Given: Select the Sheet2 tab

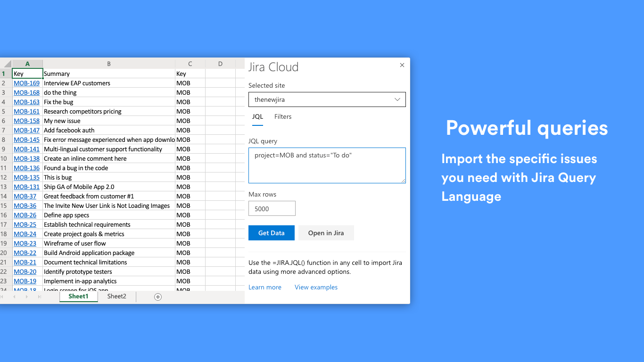Looking at the screenshot, I should (x=116, y=296).
